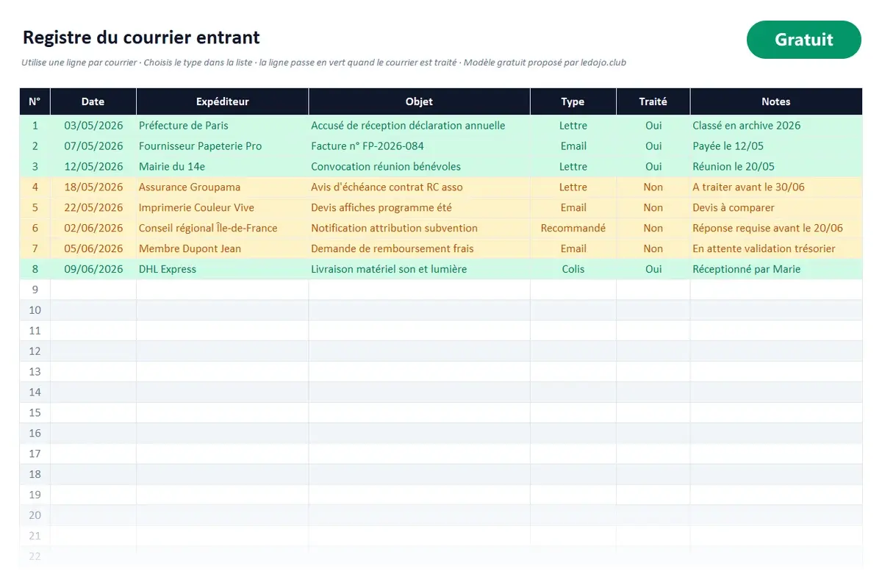Select the Traité column header
The image size is (882, 588).
pos(653,101)
